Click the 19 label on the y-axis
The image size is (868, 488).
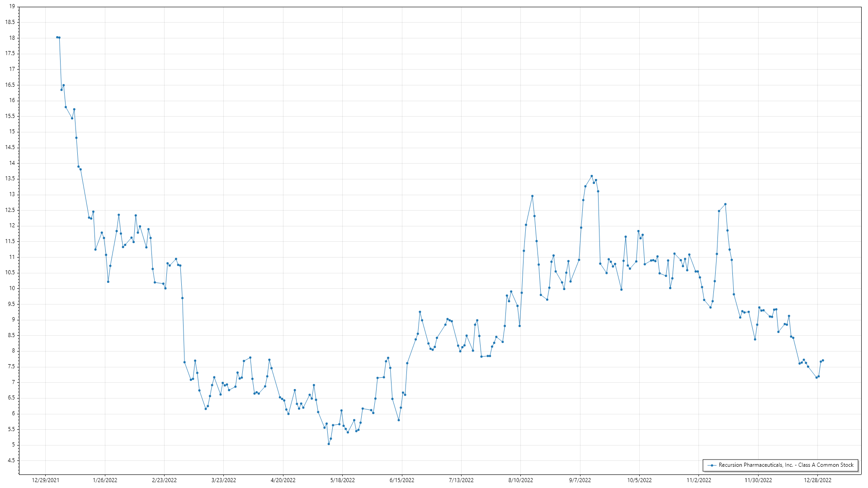click(12, 7)
